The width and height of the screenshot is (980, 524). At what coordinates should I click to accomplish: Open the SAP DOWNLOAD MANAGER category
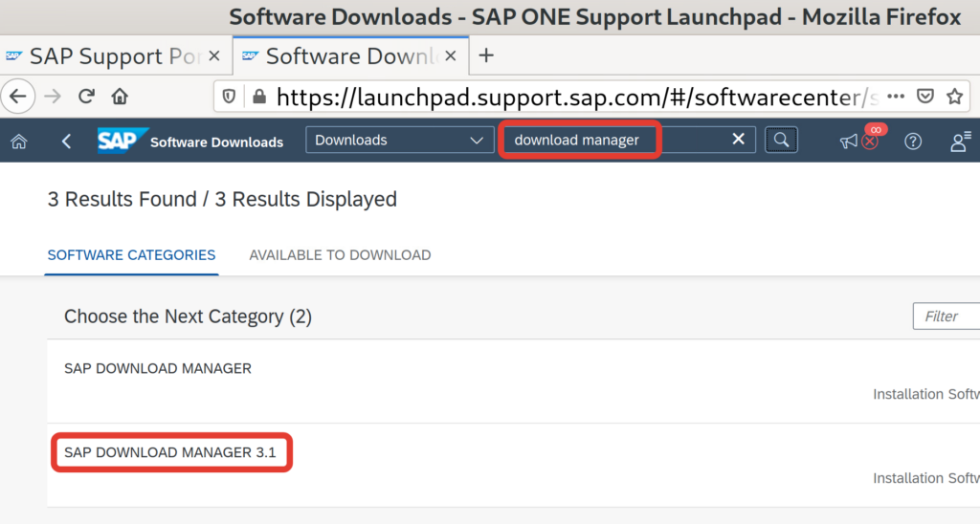click(x=158, y=368)
